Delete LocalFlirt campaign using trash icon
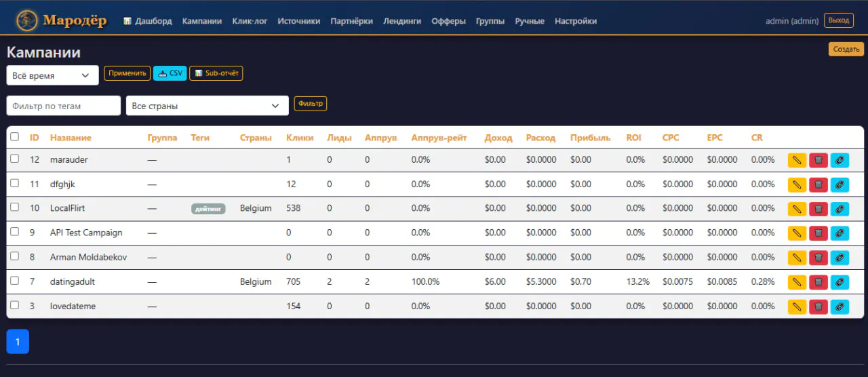 pyautogui.click(x=818, y=209)
